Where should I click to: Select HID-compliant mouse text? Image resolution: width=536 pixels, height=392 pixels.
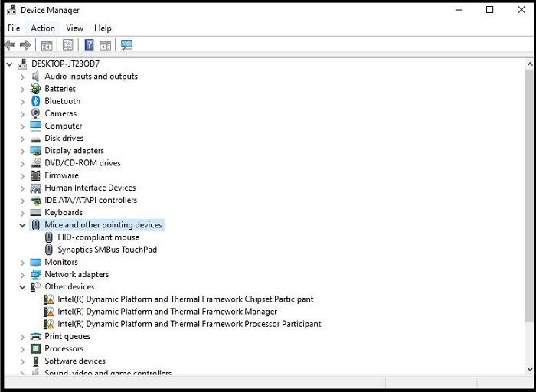(x=99, y=237)
